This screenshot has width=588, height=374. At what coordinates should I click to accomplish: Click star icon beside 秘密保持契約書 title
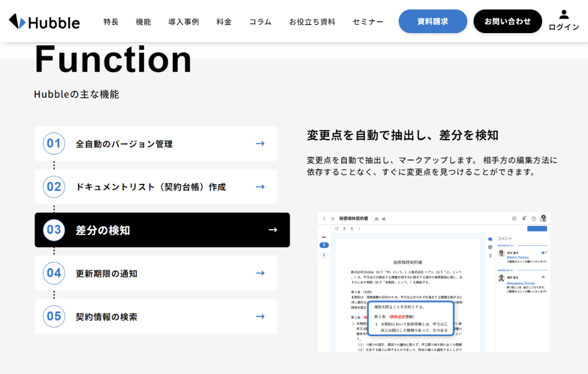332,219
